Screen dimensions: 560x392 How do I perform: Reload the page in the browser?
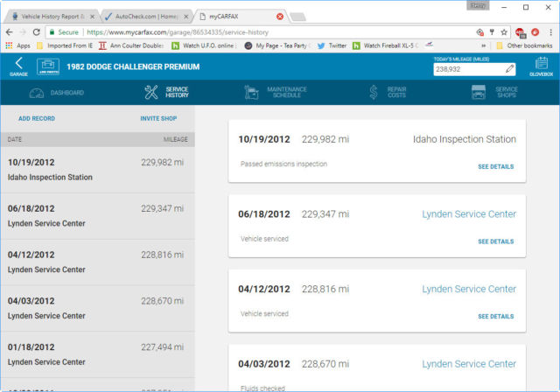37,31
